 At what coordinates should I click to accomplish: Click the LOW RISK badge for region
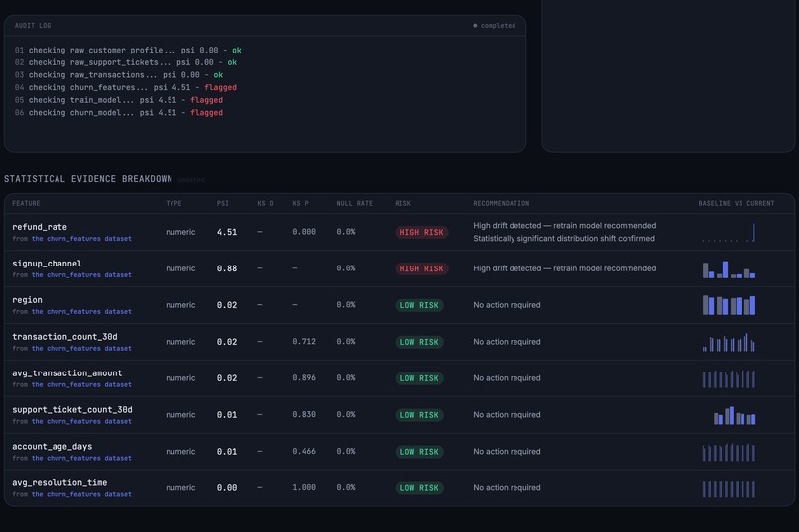coord(419,305)
